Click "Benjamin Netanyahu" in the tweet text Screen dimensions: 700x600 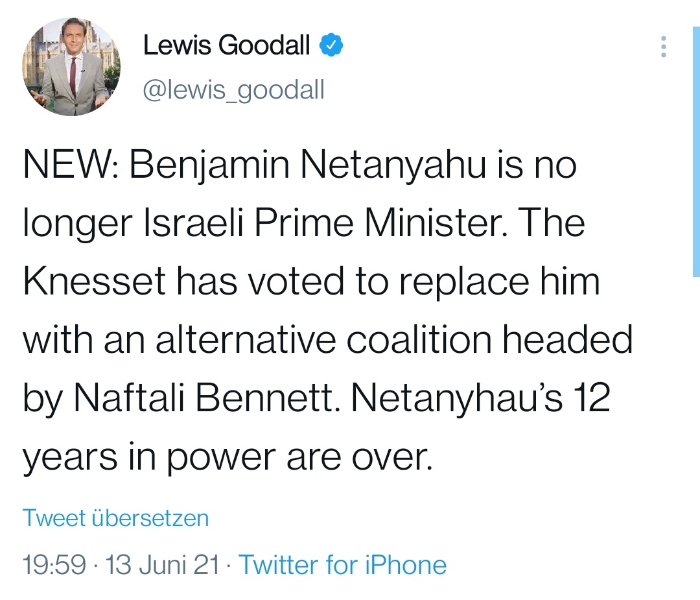pos(307,167)
